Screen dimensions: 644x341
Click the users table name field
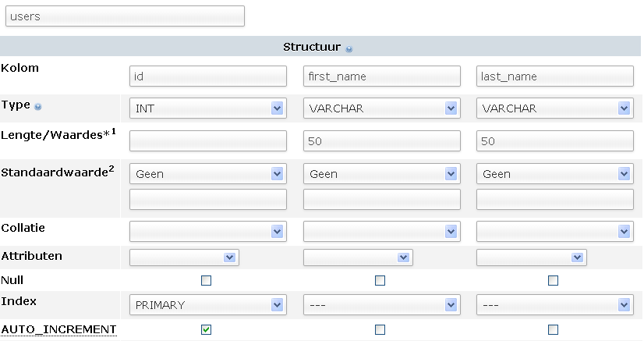coord(125,16)
